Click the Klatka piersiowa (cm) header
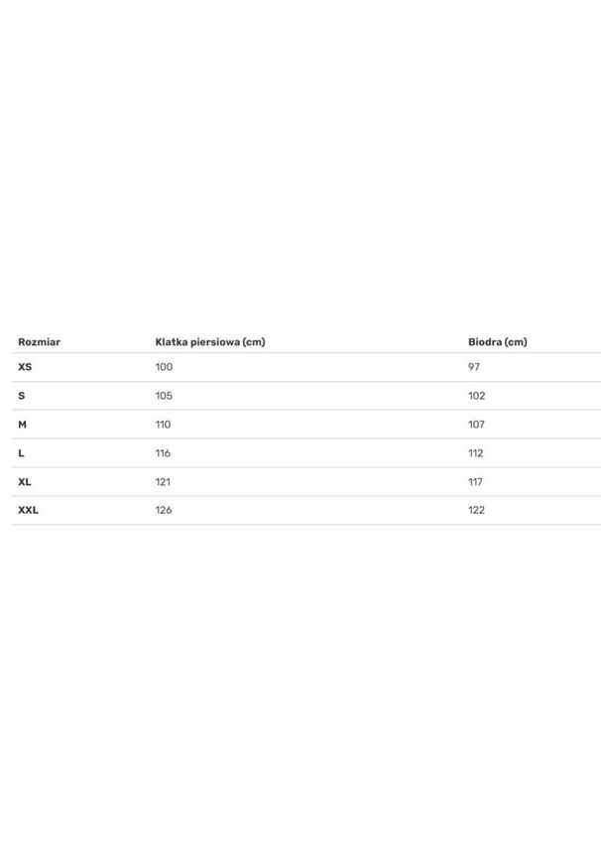This screenshot has height=868, width=601. pos(210,342)
